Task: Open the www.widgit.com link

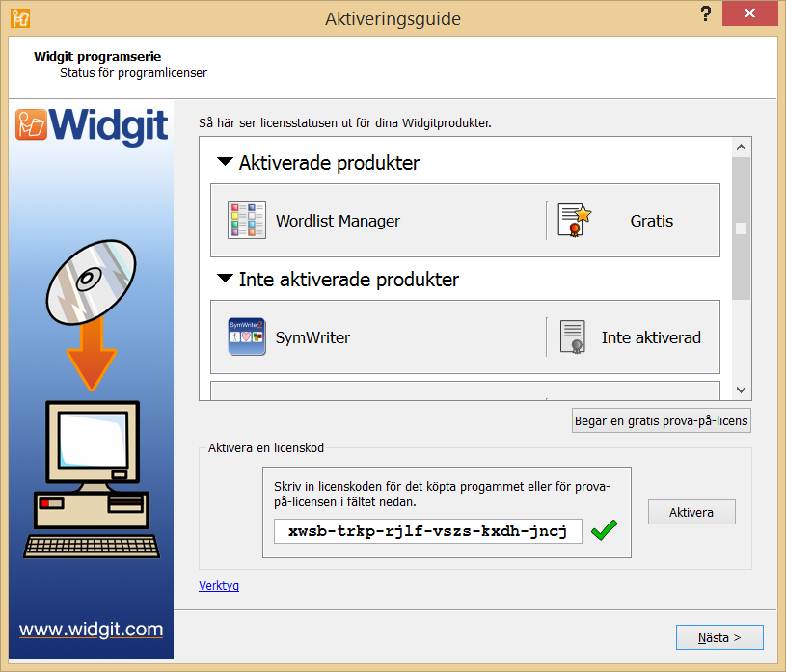Action: click(92, 629)
